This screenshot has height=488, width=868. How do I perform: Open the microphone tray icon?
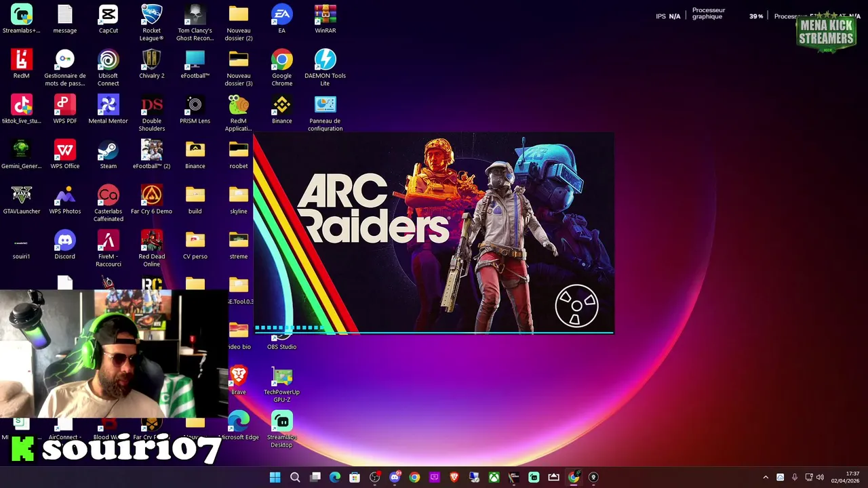point(794,477)
